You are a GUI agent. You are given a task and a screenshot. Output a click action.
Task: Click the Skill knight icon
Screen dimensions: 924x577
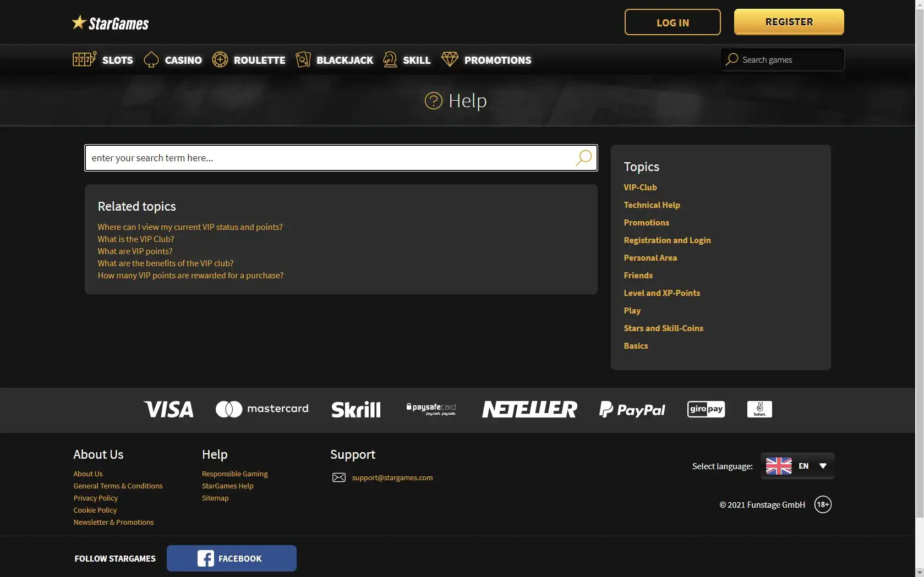point(390,59)
